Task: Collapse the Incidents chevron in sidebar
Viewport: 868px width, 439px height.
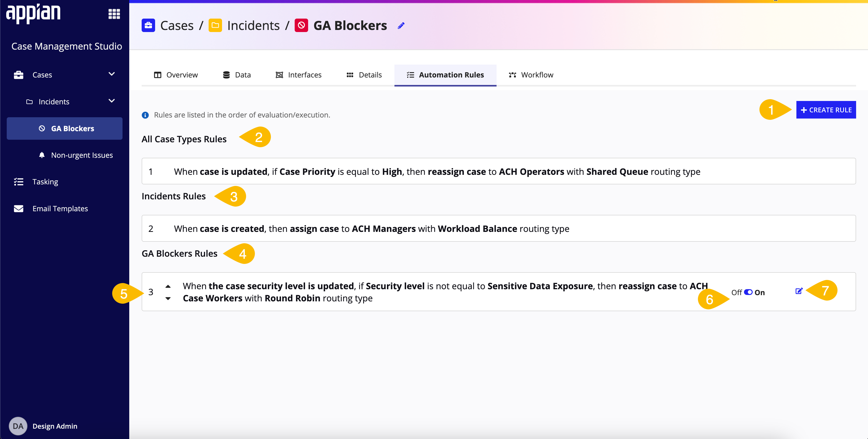Action: pos(111,101)
